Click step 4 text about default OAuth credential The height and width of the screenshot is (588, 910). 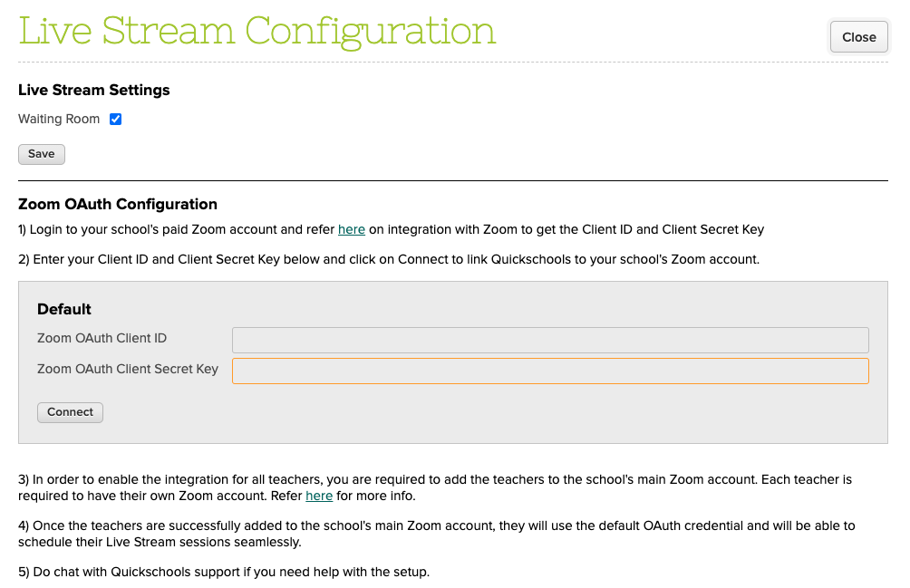coord(437,534)
